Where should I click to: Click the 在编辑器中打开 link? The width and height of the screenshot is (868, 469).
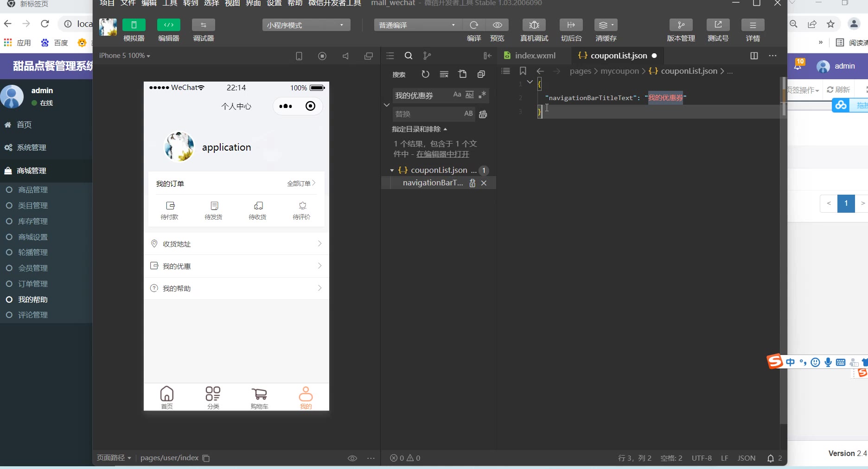[x=442, y=154]
